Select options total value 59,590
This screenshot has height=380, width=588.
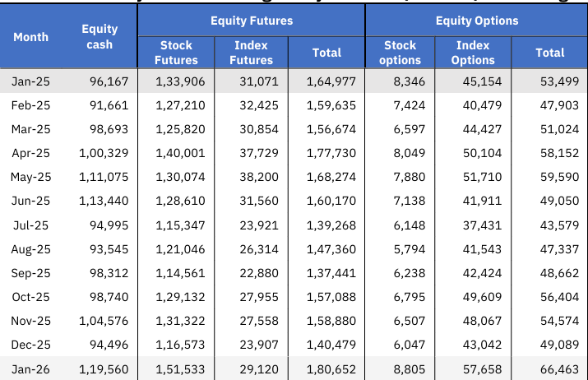[559, 177]
